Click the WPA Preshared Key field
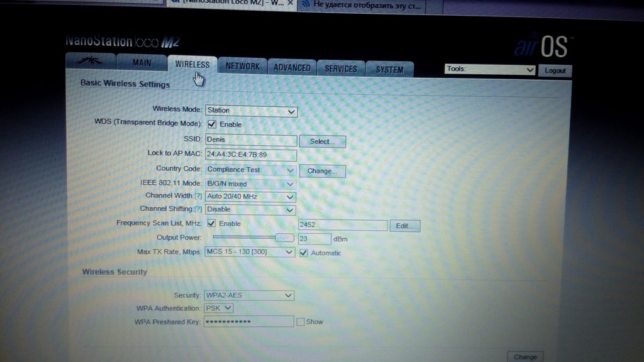 click(x=249, y=321)
